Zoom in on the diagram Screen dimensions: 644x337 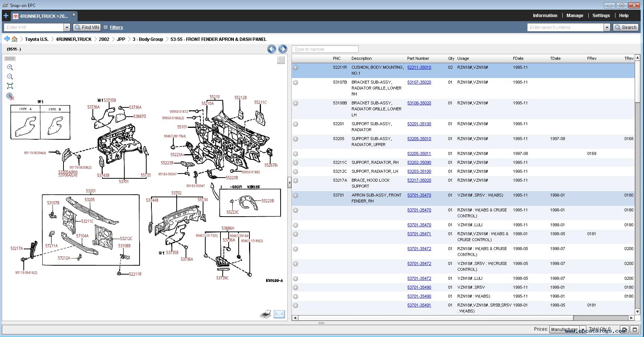point(10,67)
